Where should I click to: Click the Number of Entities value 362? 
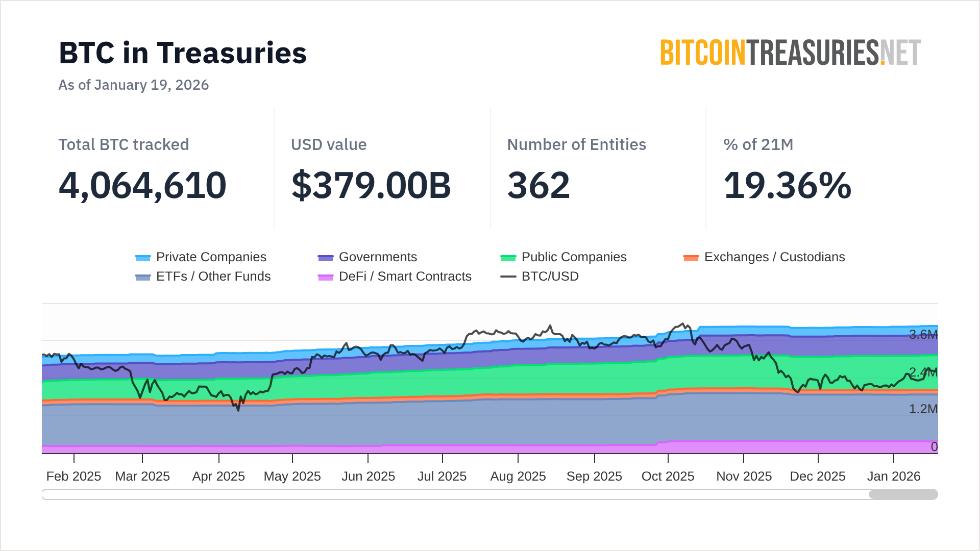click(538, 185)
